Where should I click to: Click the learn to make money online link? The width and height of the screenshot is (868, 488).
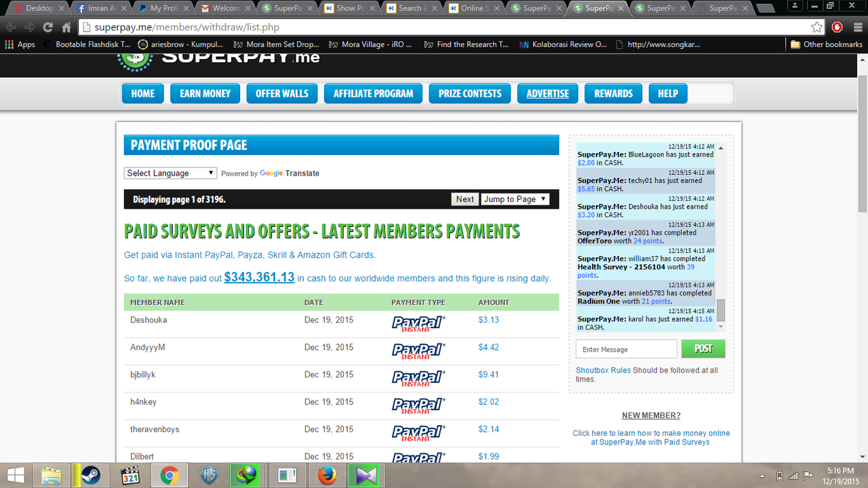coord(651,438)
